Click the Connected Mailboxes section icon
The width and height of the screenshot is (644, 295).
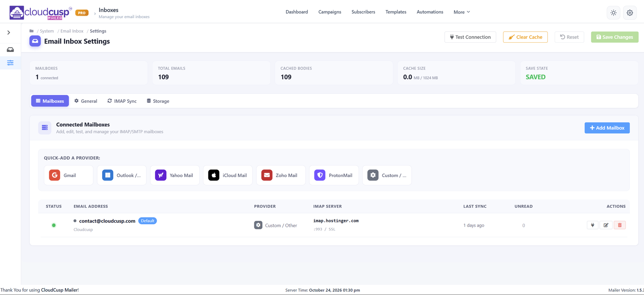click(x=45, y=128)
